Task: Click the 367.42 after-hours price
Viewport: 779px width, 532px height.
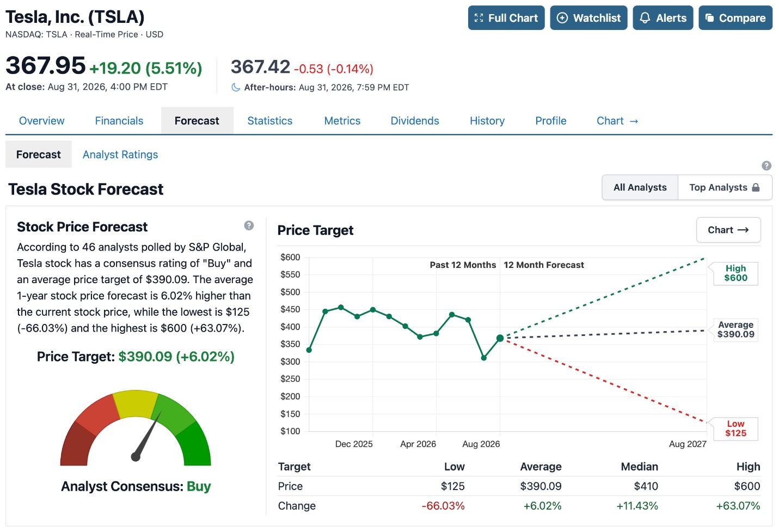Action: point(260,66)
